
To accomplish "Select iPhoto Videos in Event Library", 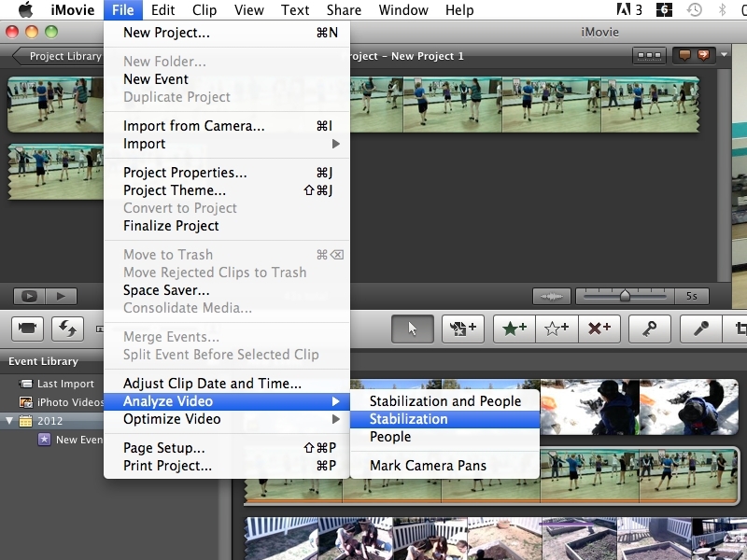I will pyautogui.click(x=61, y=402).
